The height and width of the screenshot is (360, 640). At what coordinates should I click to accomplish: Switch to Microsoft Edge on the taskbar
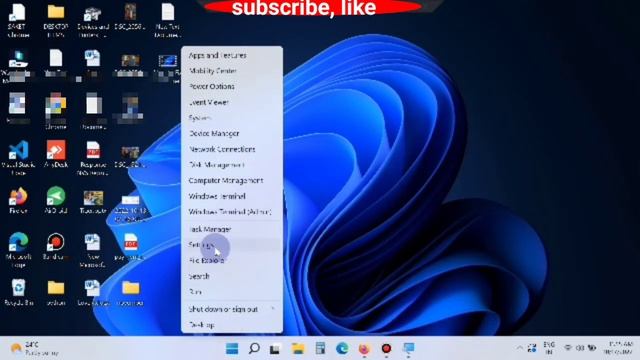click(342, 349)
